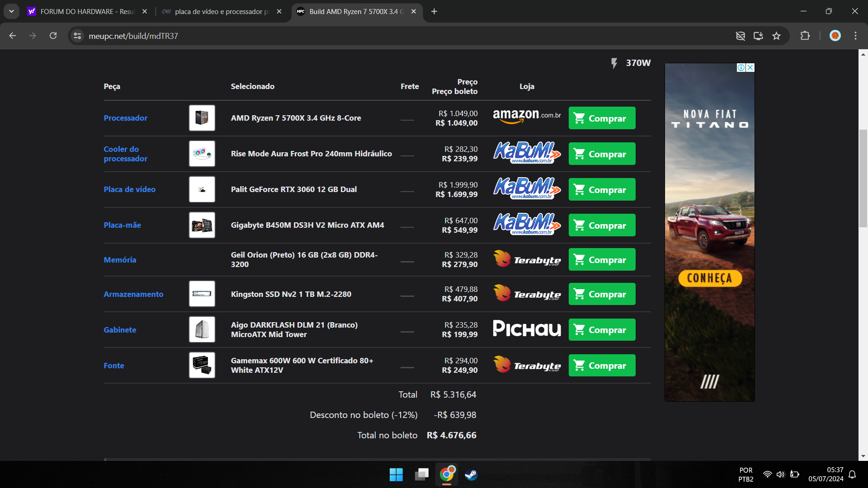Click the Palit RTX 3060 thumbnail
The height and width of the screenshot is (488, 868).
(x=202, y=189)
